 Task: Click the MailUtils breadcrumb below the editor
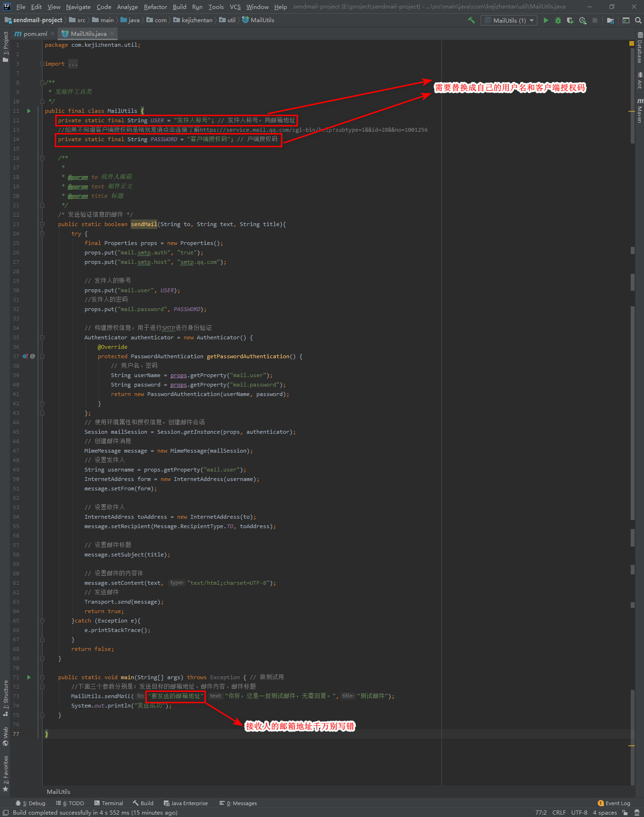59,792
